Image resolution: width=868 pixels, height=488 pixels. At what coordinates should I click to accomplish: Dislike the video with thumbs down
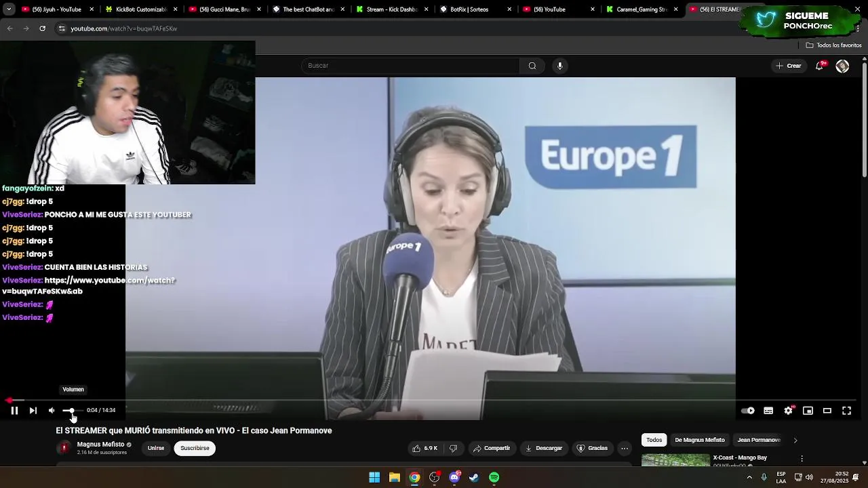pyautogui.click(x=454, y=448)
